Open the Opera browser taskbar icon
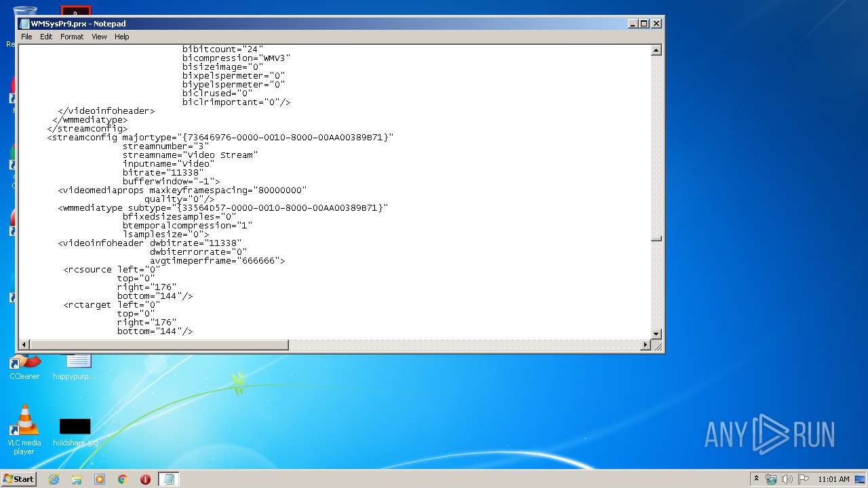 click(x=145, y=479)
